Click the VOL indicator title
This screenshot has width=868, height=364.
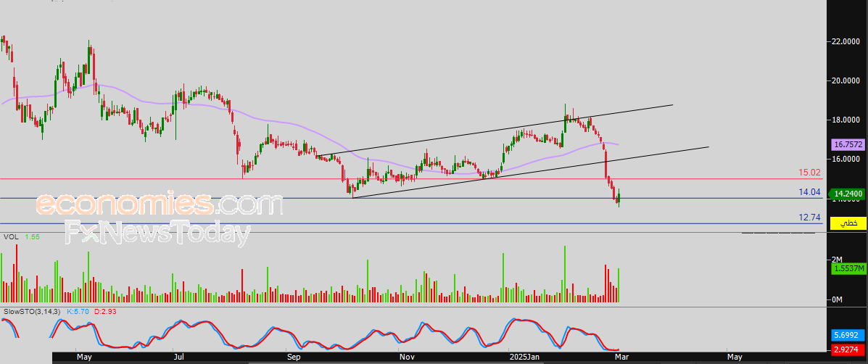coord(11,237)
